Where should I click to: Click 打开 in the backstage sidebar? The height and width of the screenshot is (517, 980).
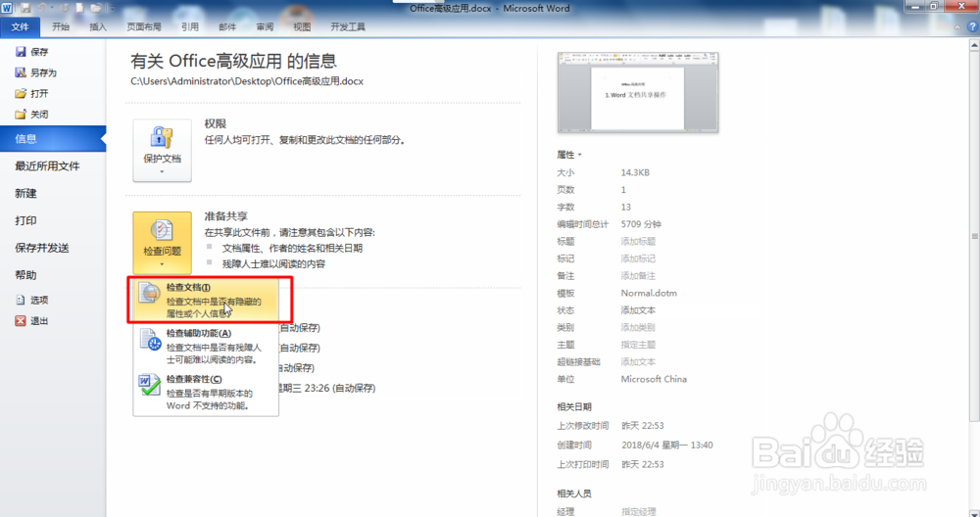[x=32, y=94]
